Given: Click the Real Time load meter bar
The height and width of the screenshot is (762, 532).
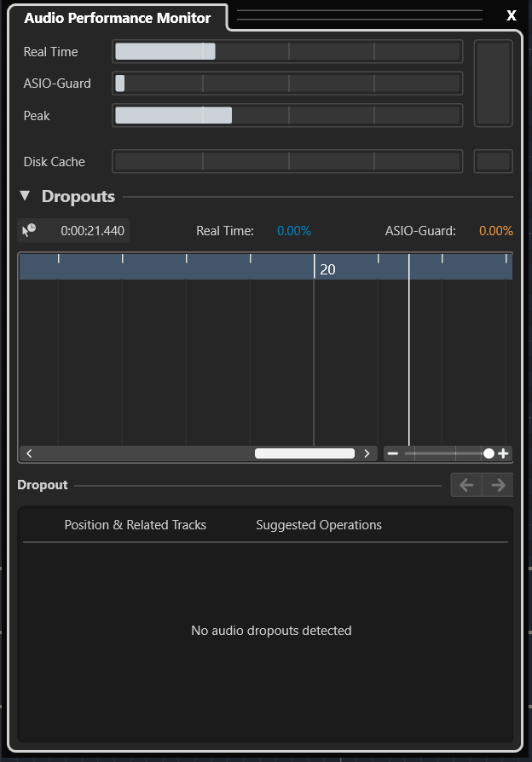Looking at the screenshot, I should 287,51.
